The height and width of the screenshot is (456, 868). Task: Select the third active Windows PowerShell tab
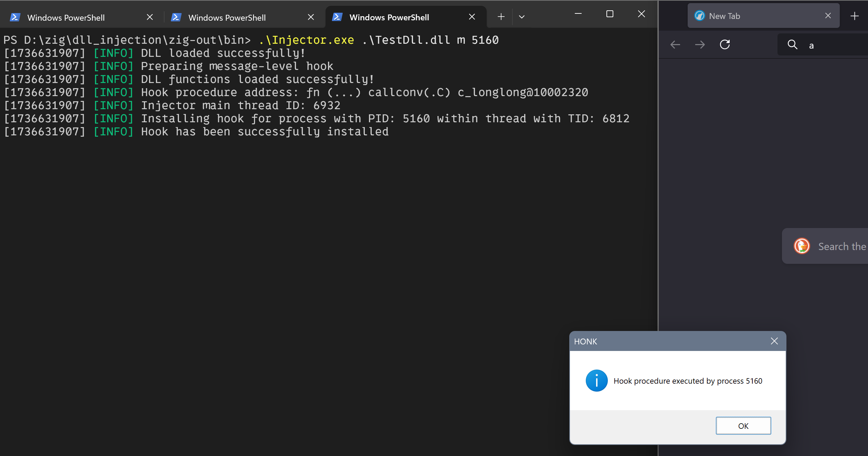tap(406, 17)
